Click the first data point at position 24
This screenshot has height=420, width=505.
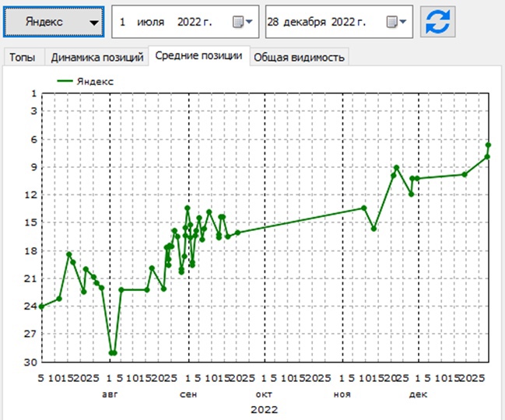41,306
